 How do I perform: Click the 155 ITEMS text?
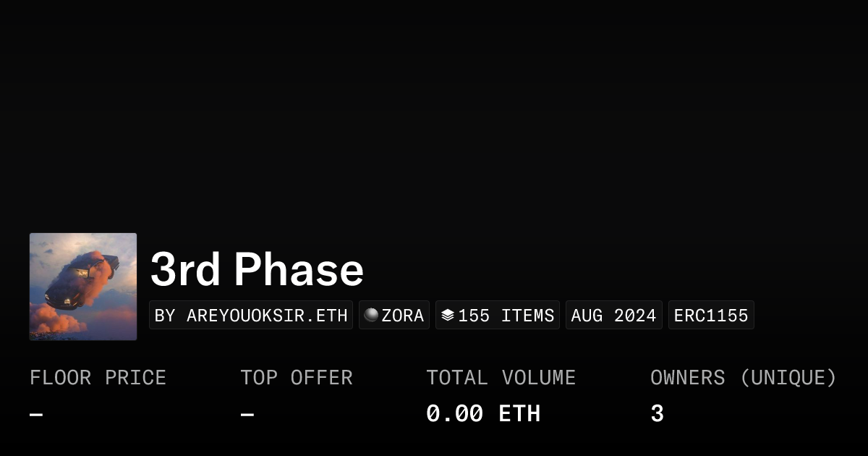tap(506, 316)
